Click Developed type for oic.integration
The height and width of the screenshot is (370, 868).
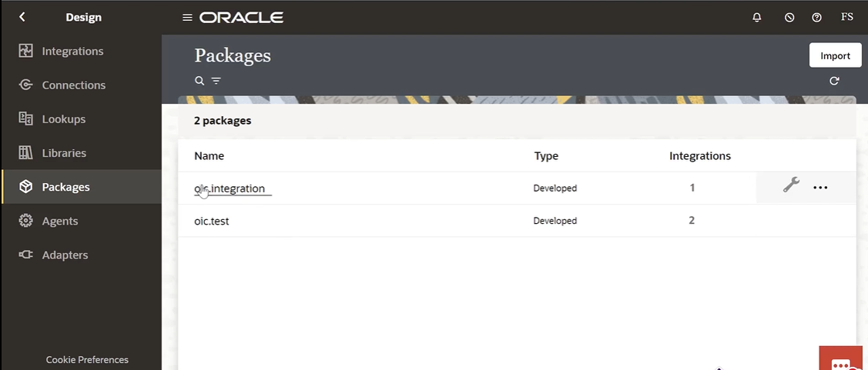pyautogui.click(x=555, y=188)
